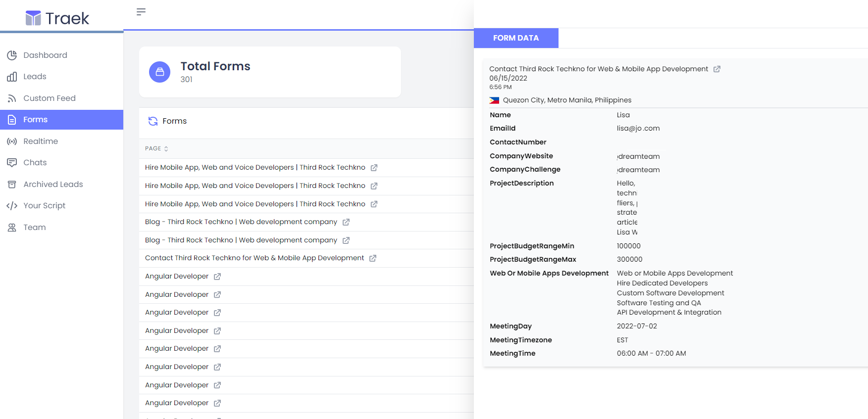Click the MeetingTimezone value EST
Image resolution: width=868 pixels, height=419 pixels.
pyautogui.click(x=622, y=340)
